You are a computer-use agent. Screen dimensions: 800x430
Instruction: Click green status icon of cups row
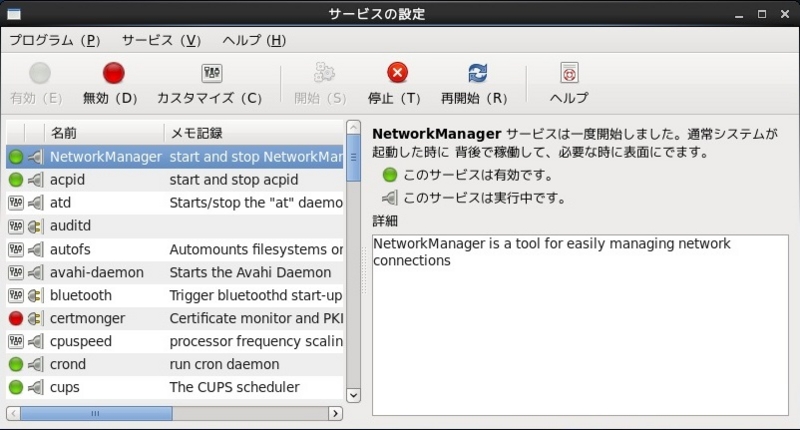pyautogui.click(x=16, y=387)
